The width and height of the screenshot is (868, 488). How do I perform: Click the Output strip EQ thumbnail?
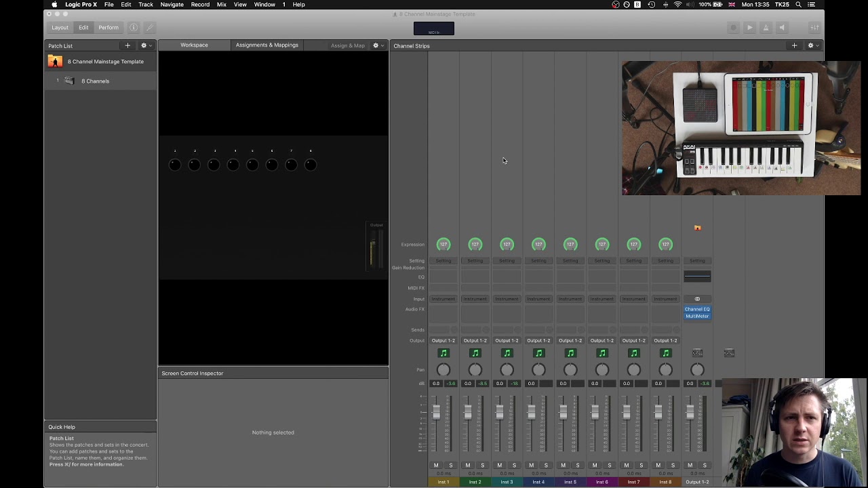pos(697,276)
